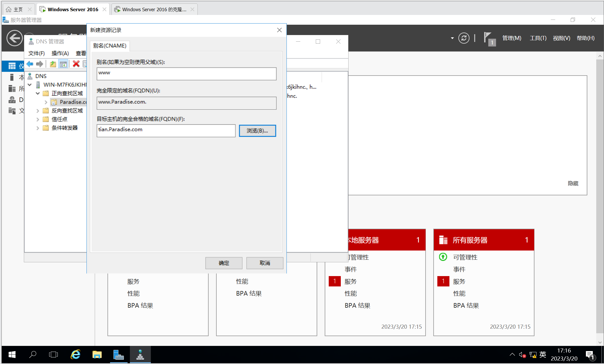Open the 文件(F) menu in DNS Manager
This screenshot has height=364, width=604.
(x=36, y=53)
